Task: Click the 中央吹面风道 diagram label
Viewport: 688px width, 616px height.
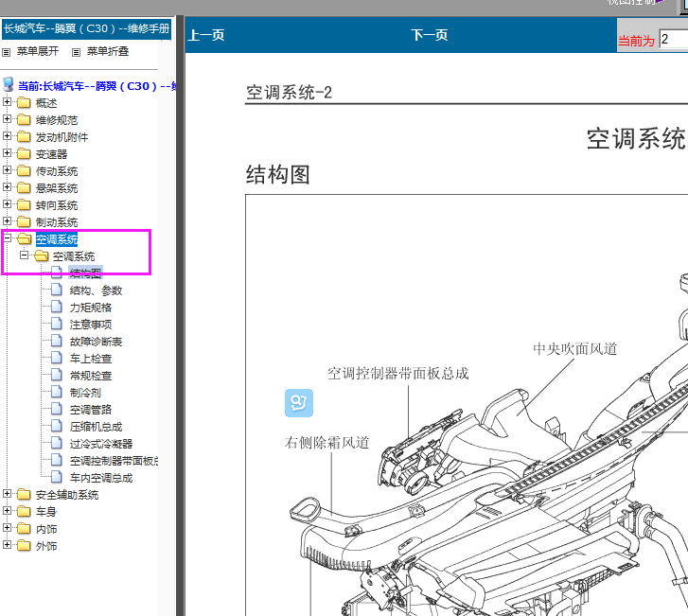Action: coord(574,349)
